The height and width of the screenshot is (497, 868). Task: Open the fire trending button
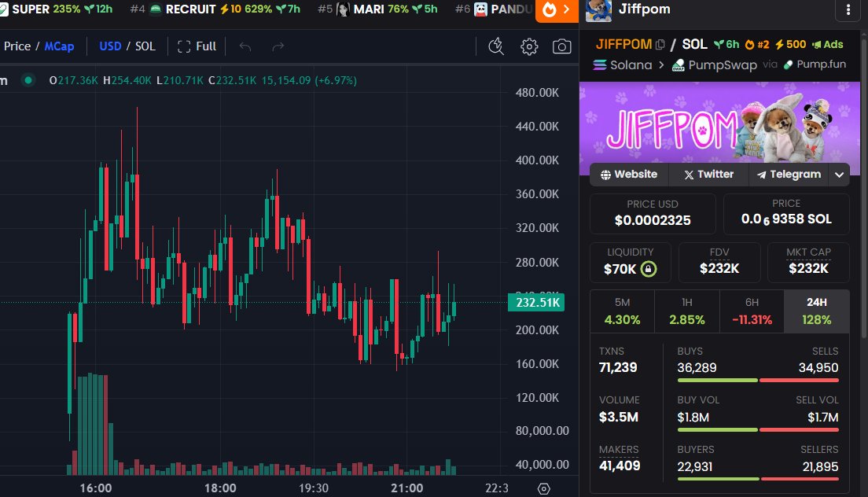pos(557,10)
